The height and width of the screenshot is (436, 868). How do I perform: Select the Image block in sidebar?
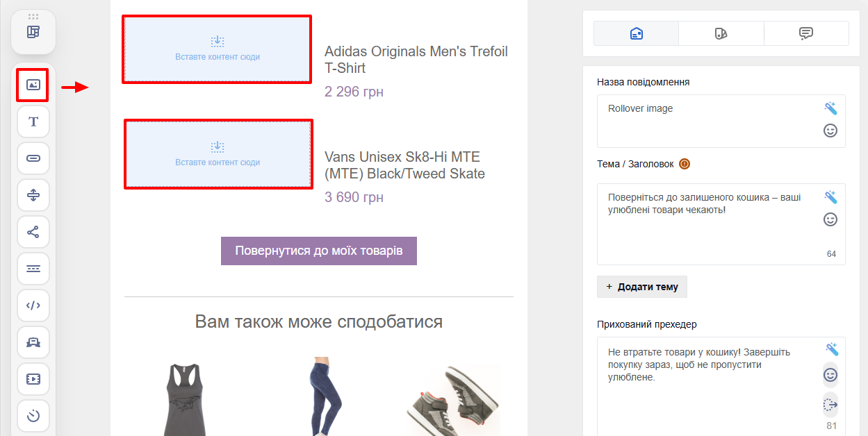coord(33,85)
